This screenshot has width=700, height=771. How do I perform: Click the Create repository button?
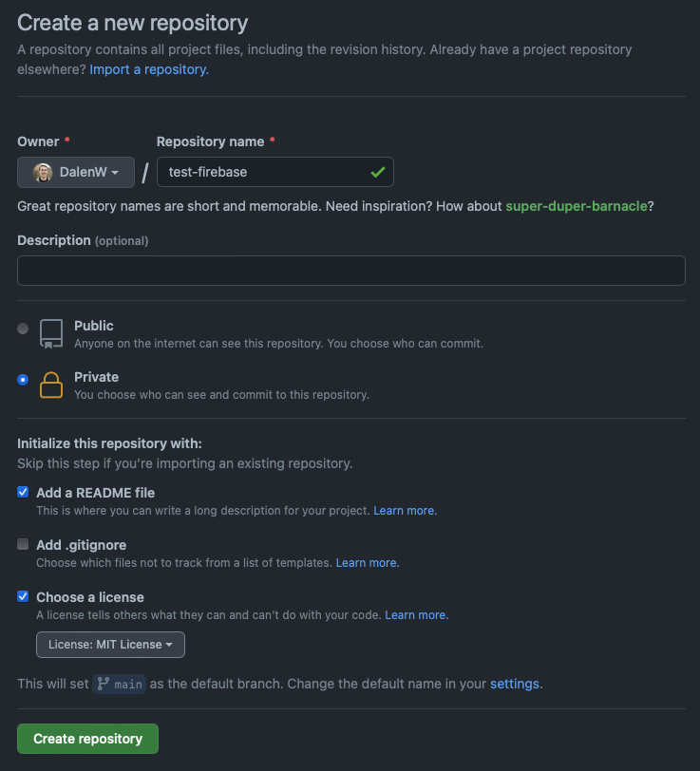click(87, 739)
